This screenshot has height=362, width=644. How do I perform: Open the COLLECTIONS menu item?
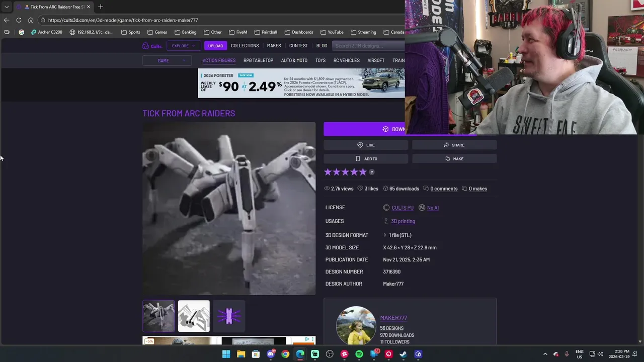coord(245,46)
